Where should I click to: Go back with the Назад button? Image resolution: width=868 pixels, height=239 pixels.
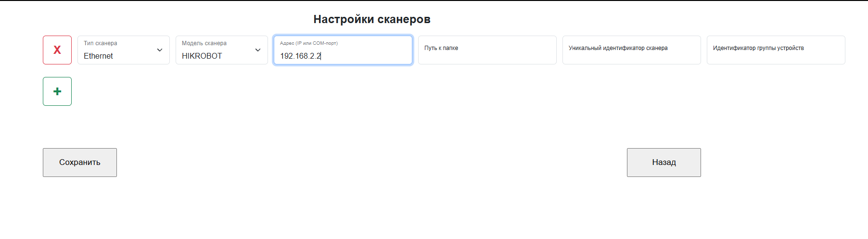coord(664,163)
